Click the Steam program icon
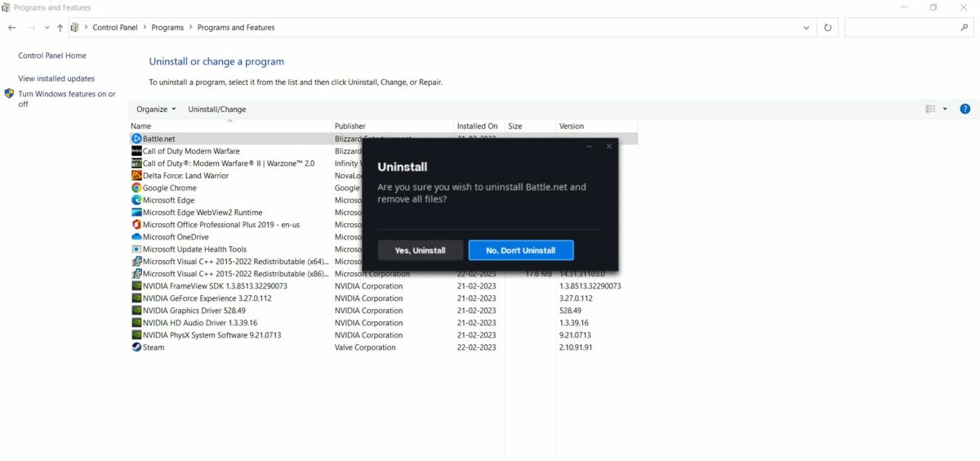 coord(136,347)
